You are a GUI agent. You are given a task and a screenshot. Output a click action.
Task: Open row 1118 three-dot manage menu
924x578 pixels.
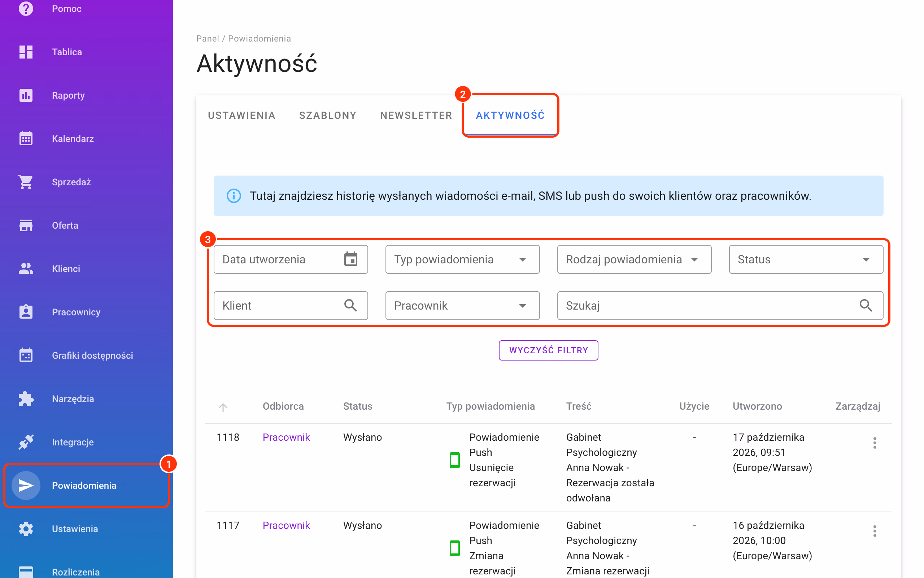(x=874, y=443)
